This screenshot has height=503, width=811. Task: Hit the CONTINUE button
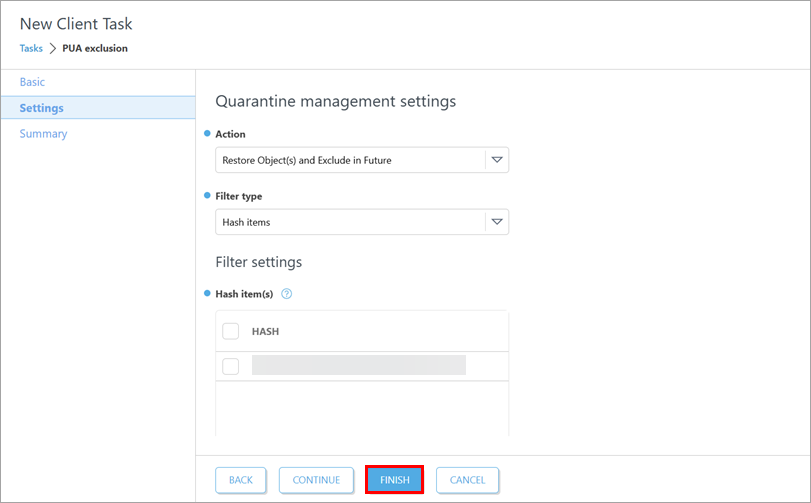[316, 480]
